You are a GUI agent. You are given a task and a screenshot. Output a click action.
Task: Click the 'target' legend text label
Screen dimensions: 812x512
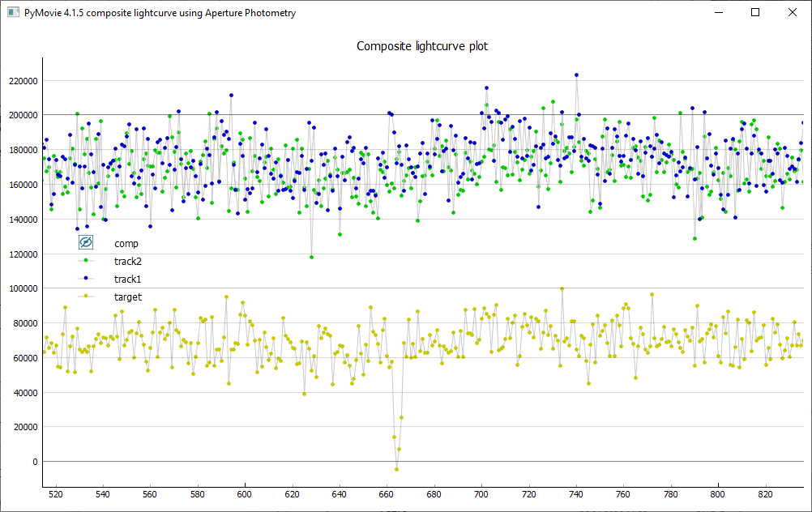click(127, 297)
